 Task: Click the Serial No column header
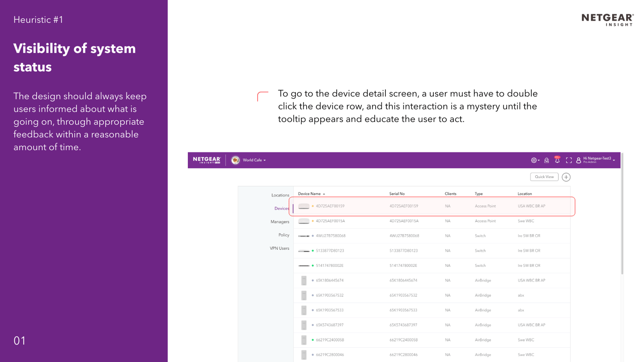(397, 194)
